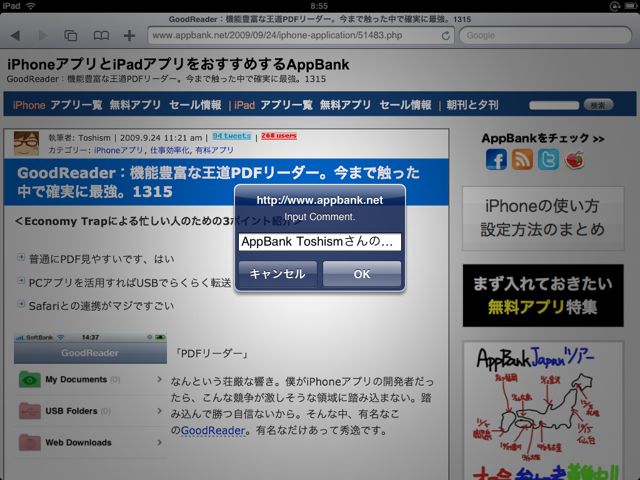640x480 pixels.
Task: Click the 268 users link
Action: 279,136
